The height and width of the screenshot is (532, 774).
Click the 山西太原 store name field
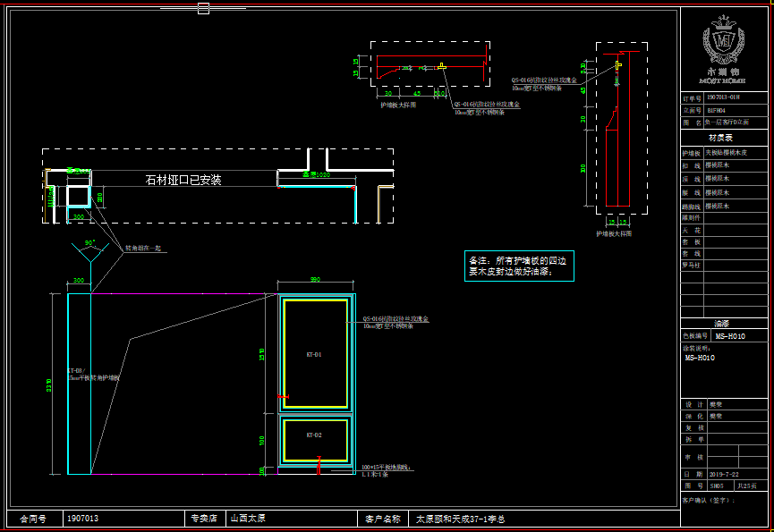(x=249, y=519)
